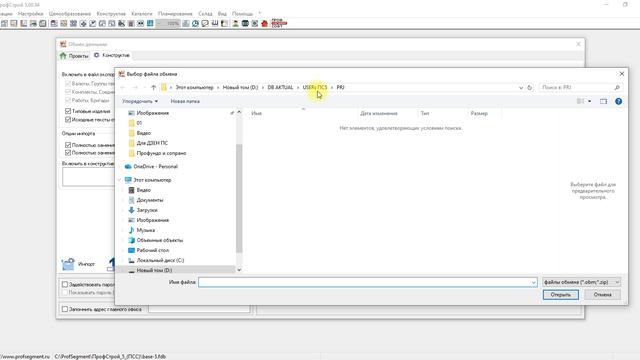Viewport: 640px width, 360px height.
Task: Click USERs ПСС in address breadcrumb
Action: pyautogui.click(x=315, y=87)
